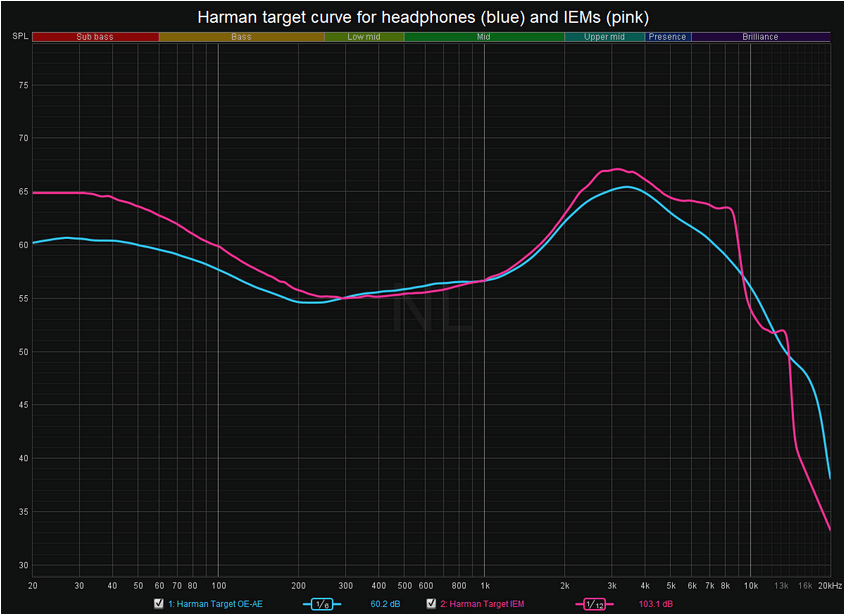Uncheck the Harman Target IEM trace checkbox
The height and width of the screenshot is (614, 844).
click(431, 604)
